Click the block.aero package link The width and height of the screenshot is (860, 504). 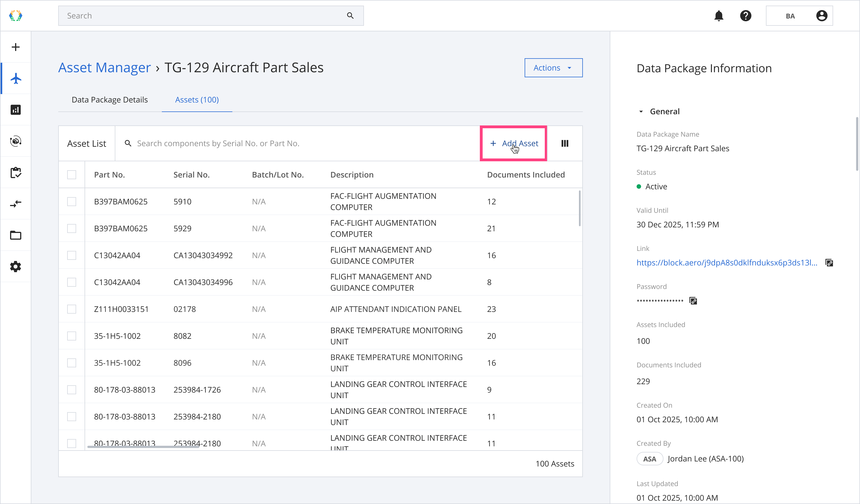(726, 263)
